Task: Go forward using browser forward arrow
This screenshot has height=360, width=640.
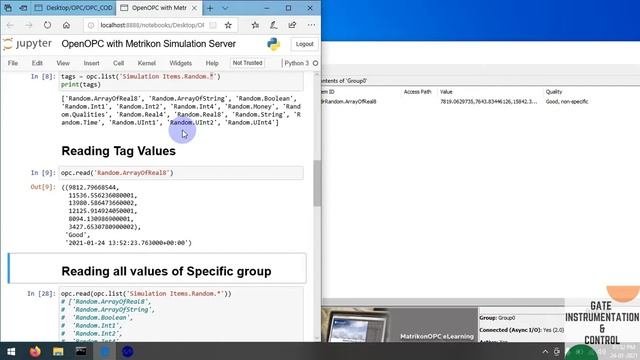Action: pos(29,25)
